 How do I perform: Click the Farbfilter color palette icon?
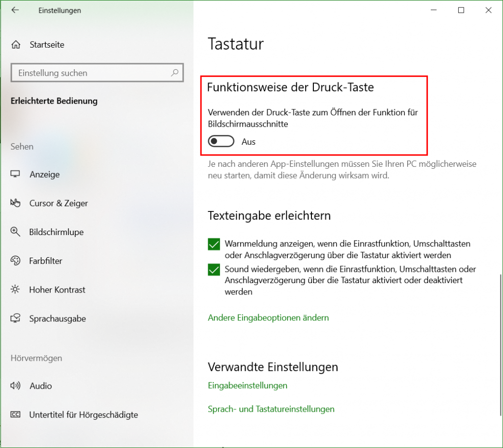pos(16,261)
